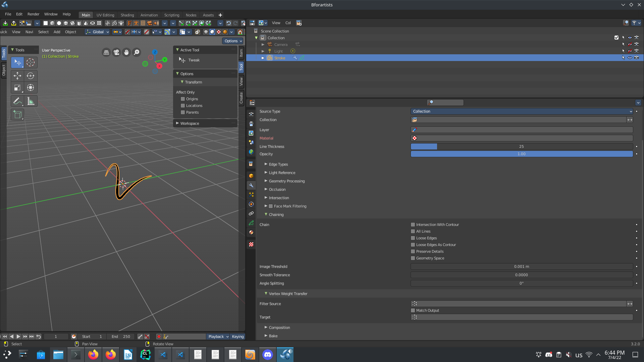
Task: Click the Play animation button
Action: [x=18, y=337]
